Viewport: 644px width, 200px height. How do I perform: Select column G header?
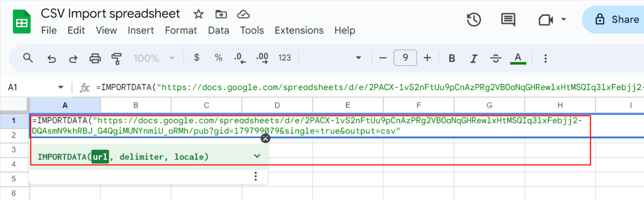point(489,106)
